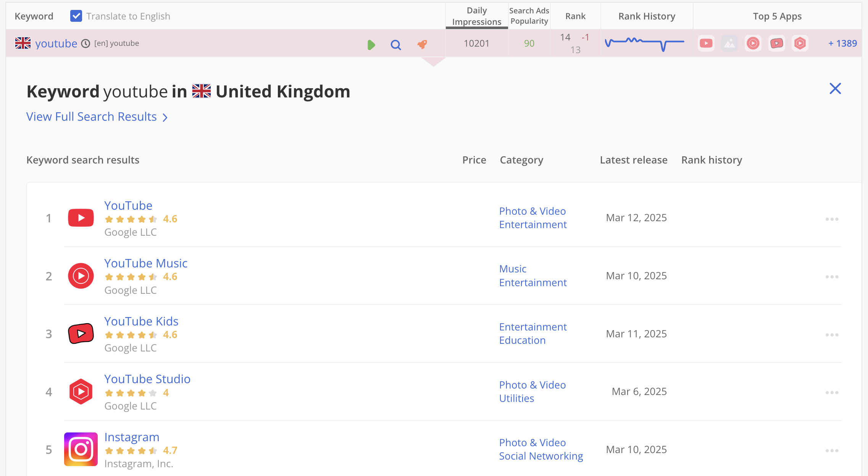This screenshot has height=476, width=868.
Task: Sort by the Daily Impressions column header
Action: click(476, 16)
